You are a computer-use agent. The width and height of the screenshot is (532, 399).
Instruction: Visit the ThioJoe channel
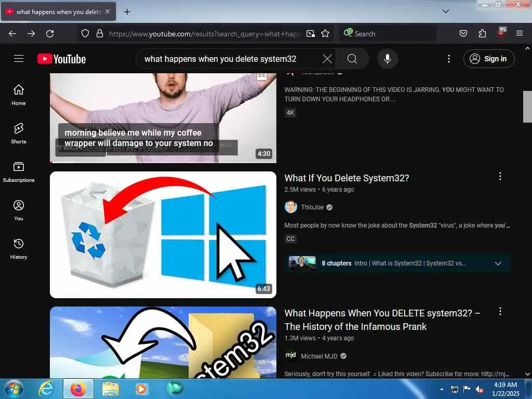pyautogui.click(x=312, y=207)
